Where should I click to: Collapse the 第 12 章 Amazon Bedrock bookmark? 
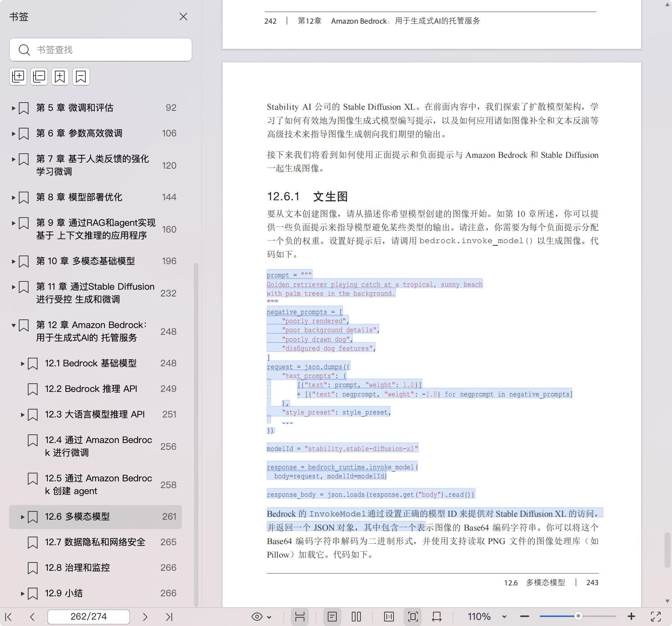click(14, 325)
